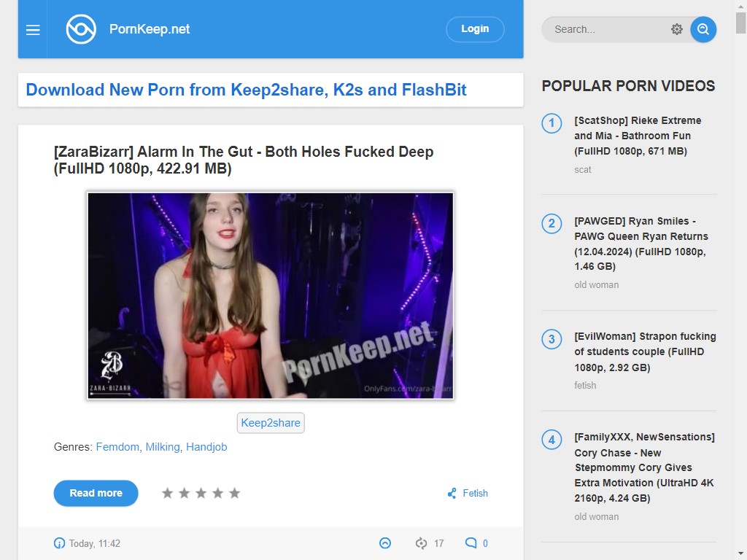Open the post's video thumbnail
The height and width of the screenshot is (560, 747).
[x=271, y=295]
